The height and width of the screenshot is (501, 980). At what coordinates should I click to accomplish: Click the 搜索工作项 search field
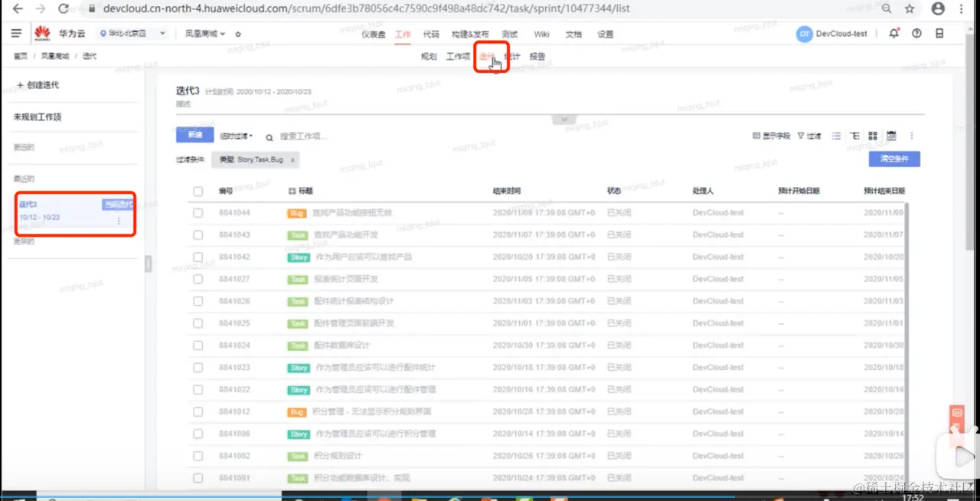(304, 137)
